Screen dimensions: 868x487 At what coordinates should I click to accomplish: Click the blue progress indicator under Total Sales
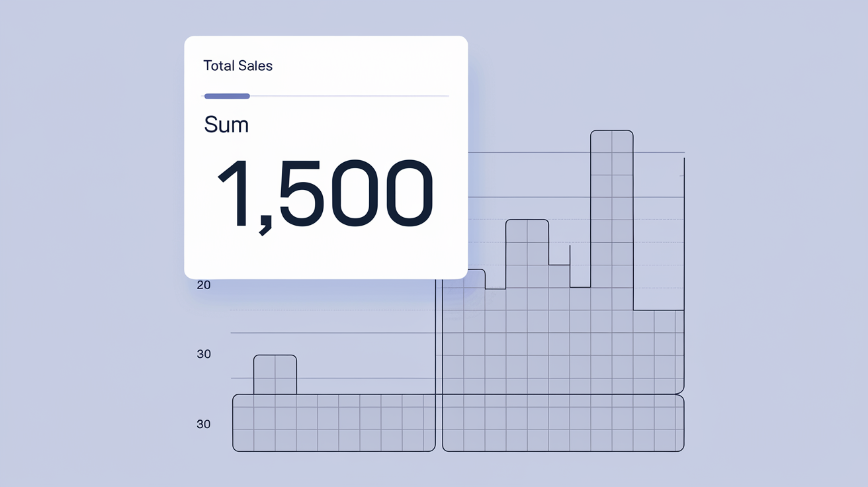[227, 97]
